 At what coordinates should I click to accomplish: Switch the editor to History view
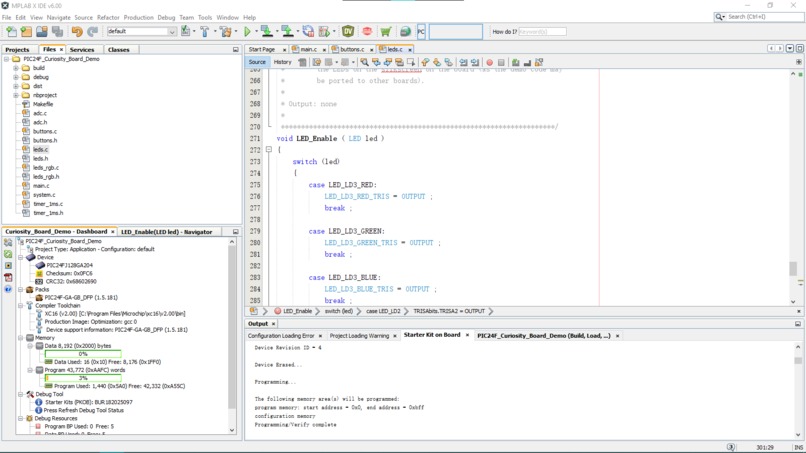283,62
